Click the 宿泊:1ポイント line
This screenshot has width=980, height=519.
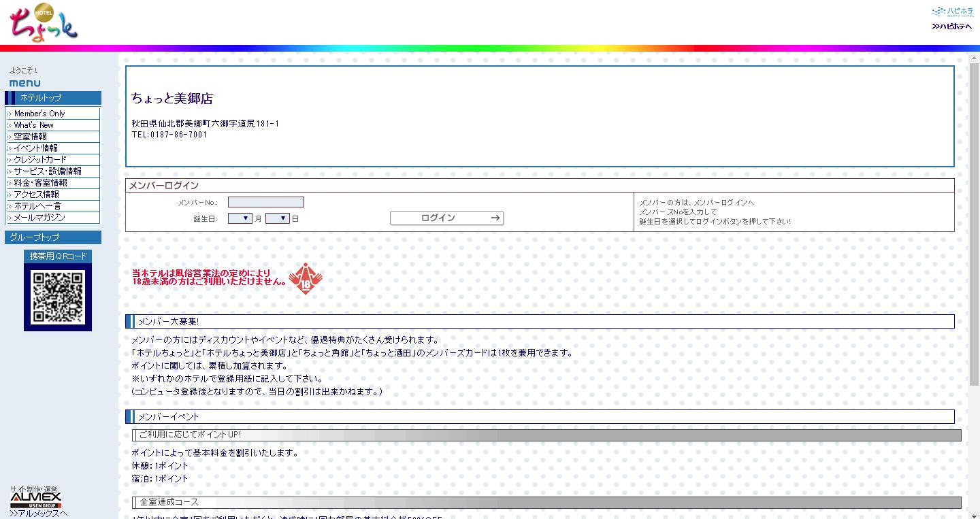(x=159, y=479)
